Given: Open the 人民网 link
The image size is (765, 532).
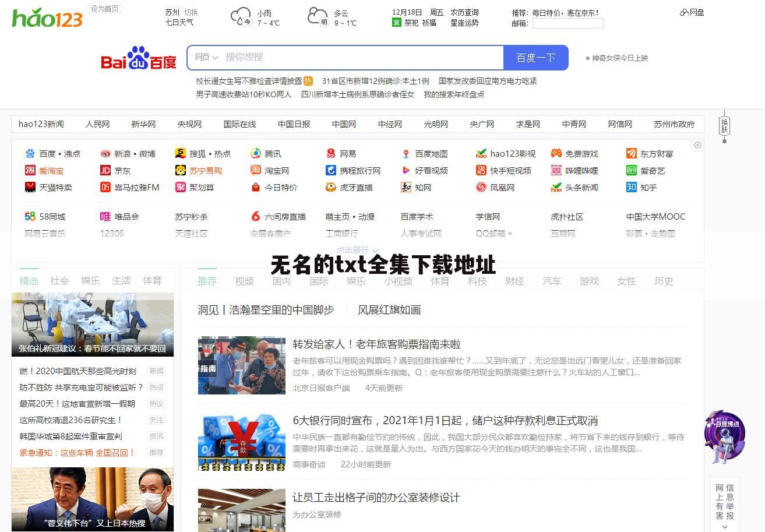Looking at the screenshot, I should pos(97,124).
